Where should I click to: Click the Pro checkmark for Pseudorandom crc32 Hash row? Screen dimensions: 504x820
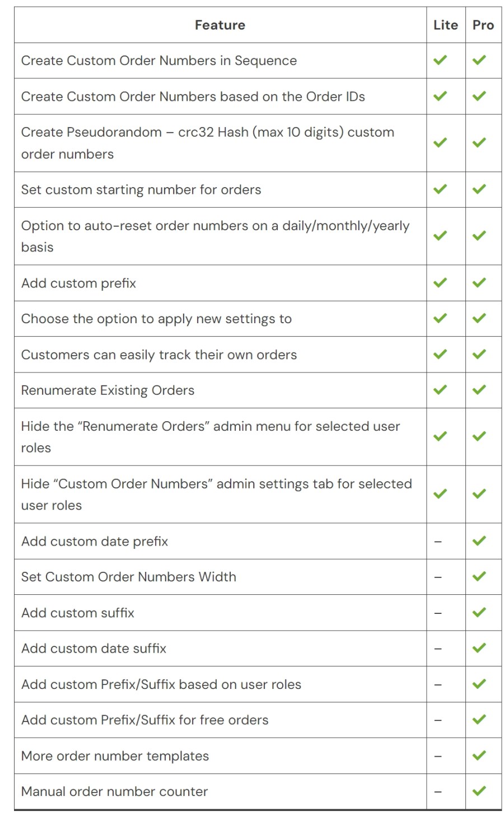[x=479, y=143]
